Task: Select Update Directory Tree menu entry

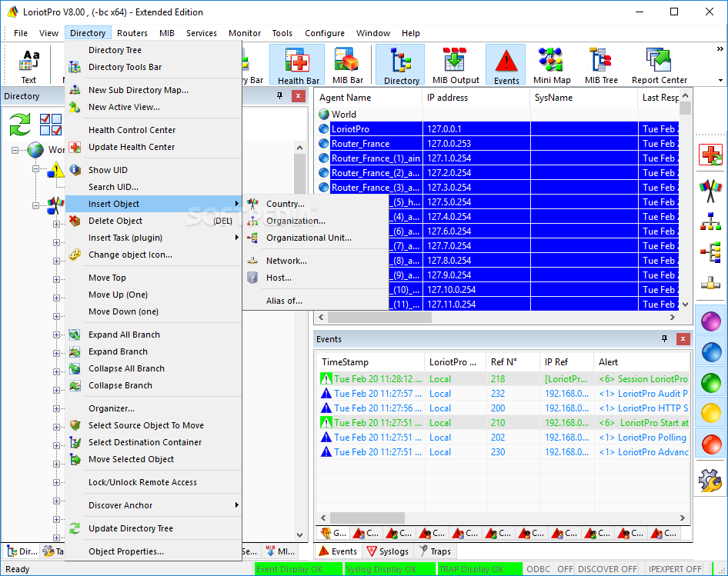Action: click(154, 528)
